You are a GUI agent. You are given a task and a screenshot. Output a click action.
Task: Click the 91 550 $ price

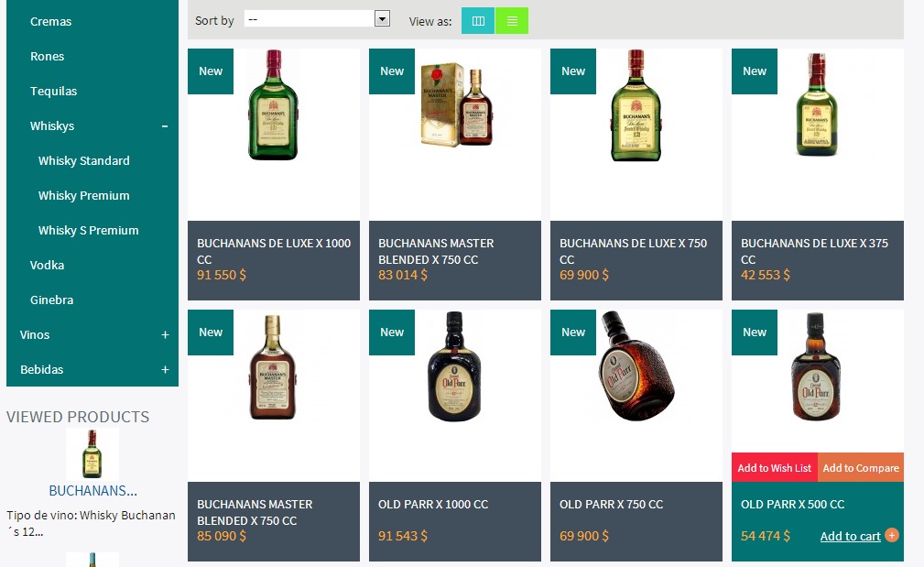(222, 275)
